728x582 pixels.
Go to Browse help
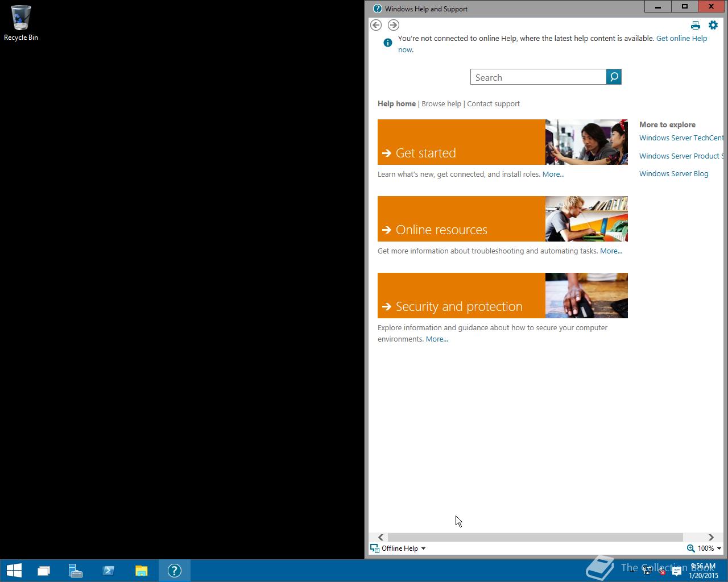coord(441,103)
